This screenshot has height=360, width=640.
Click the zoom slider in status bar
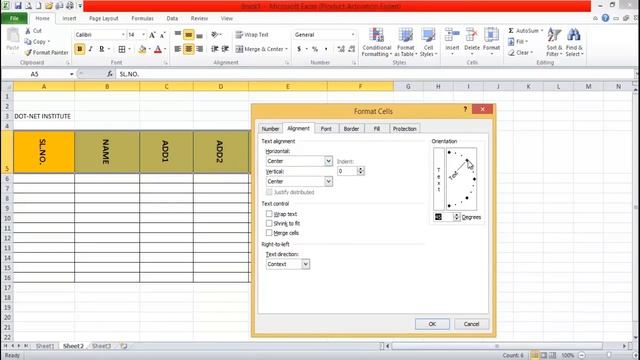(x=609, y=356)
